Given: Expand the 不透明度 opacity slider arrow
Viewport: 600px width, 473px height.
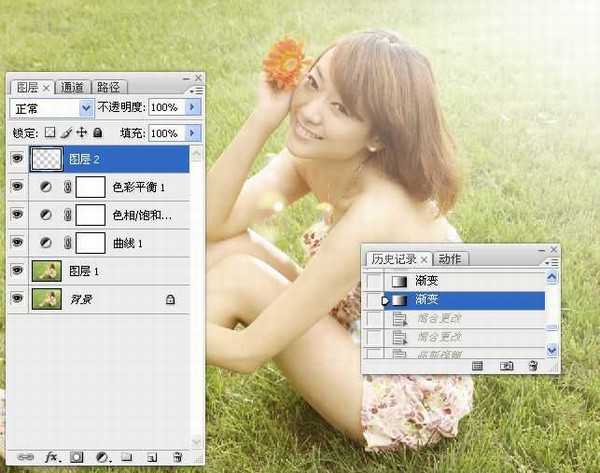Looking at the screenshot, I should 193,107.
